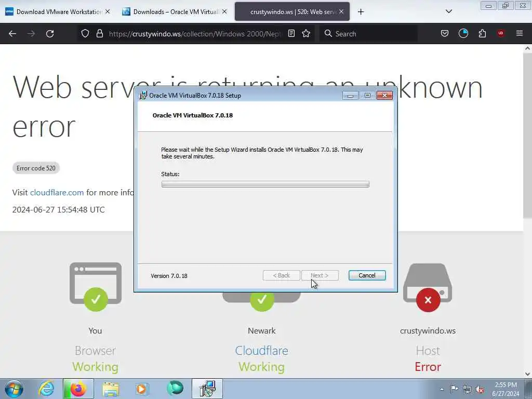Click the Cloudflare heading under Newark
Viewport: 532px width, 399px height.
pos(262,351)
